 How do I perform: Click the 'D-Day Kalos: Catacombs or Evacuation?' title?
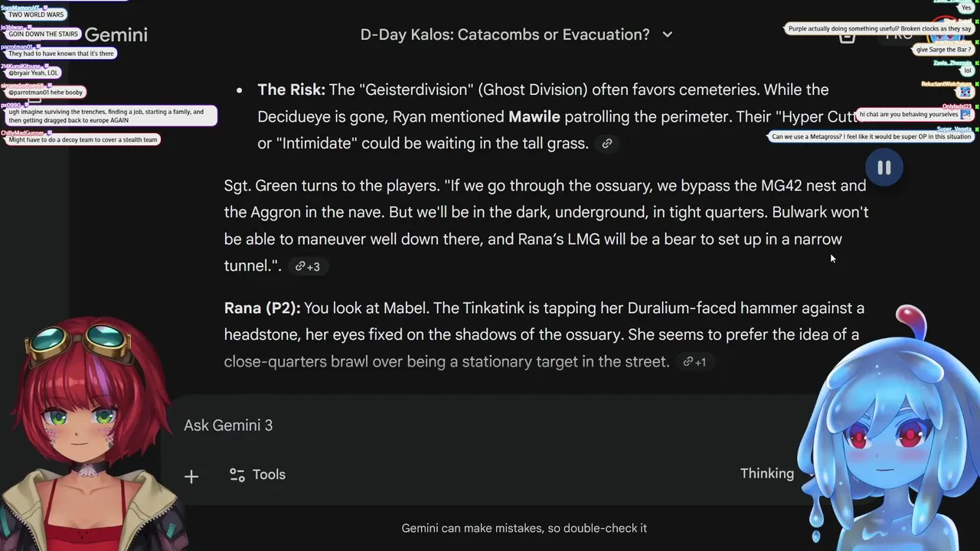[505, 34]
